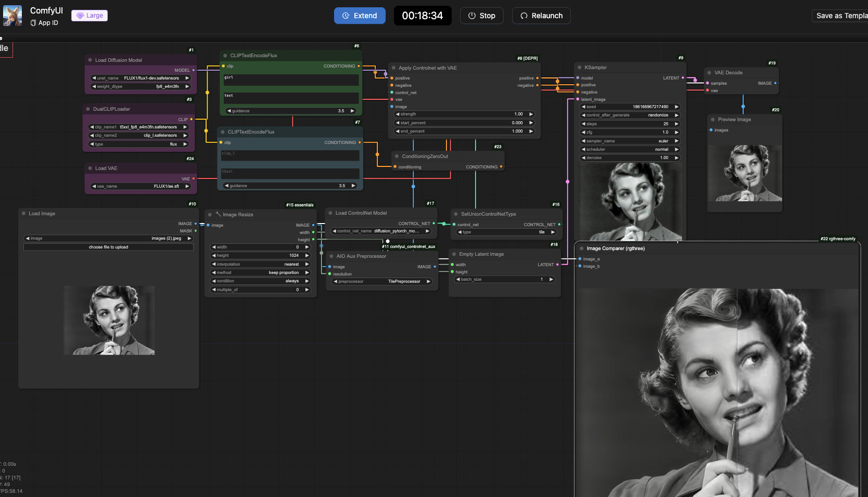
Task: Select the Apply Controlnet with VAE title bar
Action: click(428, 68)
